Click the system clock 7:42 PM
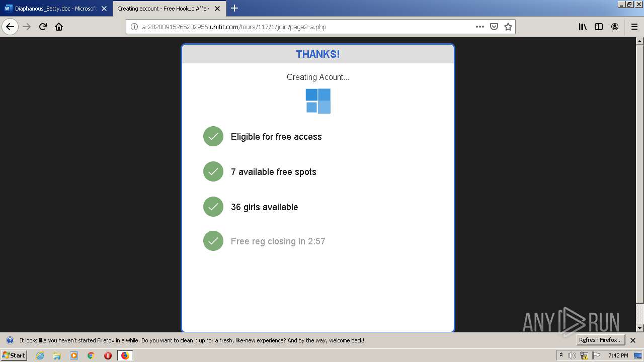 point(618,355)
